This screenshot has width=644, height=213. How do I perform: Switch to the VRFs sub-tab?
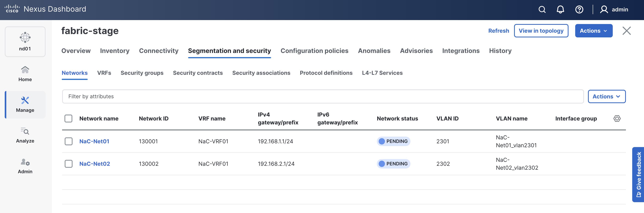(x=104, y=73)
